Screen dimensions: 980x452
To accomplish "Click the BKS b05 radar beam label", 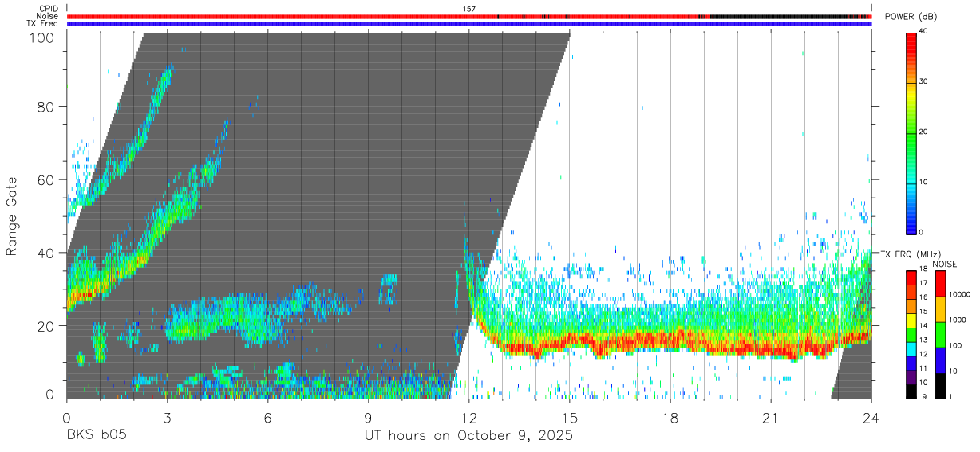I will coord(96,436).
